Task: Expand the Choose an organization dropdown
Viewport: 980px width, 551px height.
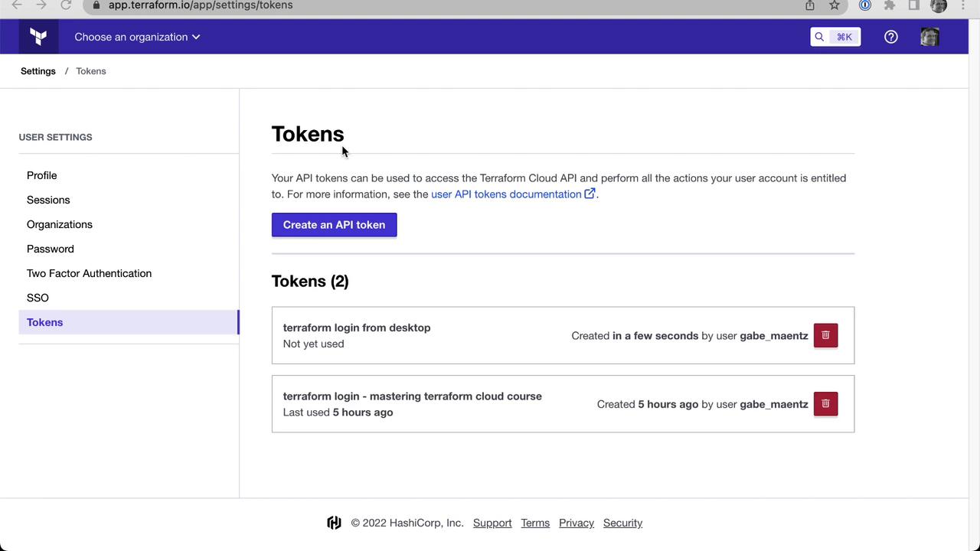Action: coord(137,37)
